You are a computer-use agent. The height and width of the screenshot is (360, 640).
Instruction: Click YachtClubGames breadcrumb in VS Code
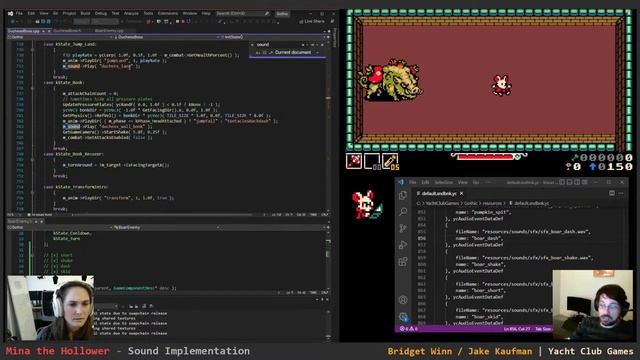(442, 203)
